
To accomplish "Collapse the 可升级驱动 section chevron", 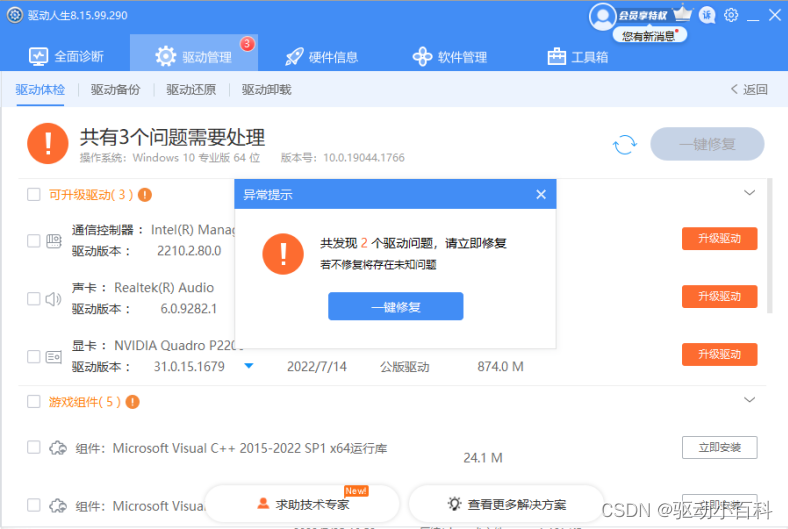I will click(x=749, y=193).
